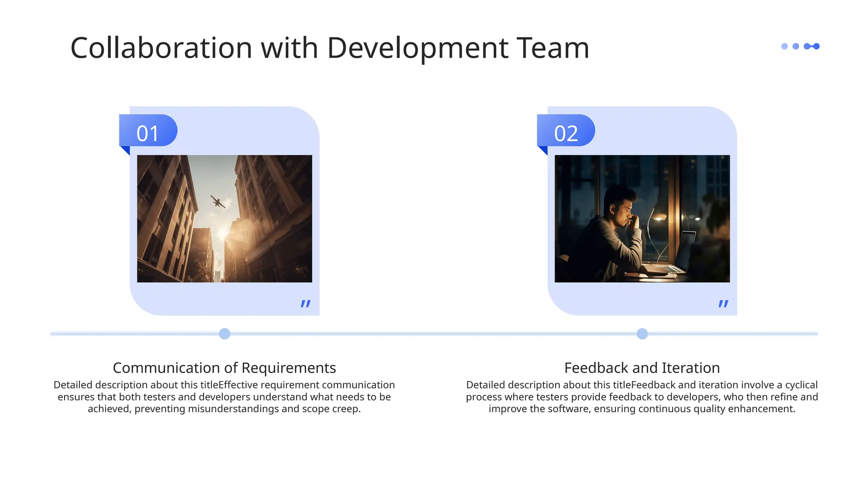Click quote mark icon on first card
The image size is (868, 488).
click(306, 303)
